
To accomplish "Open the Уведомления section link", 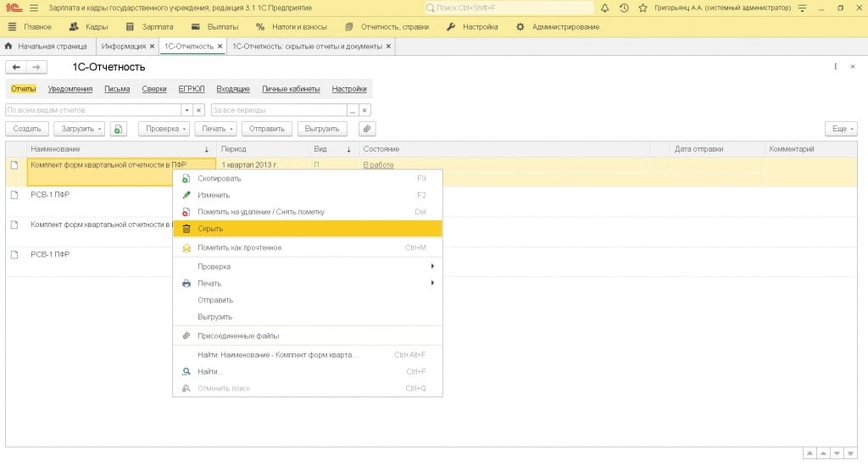I will point(70,89).
